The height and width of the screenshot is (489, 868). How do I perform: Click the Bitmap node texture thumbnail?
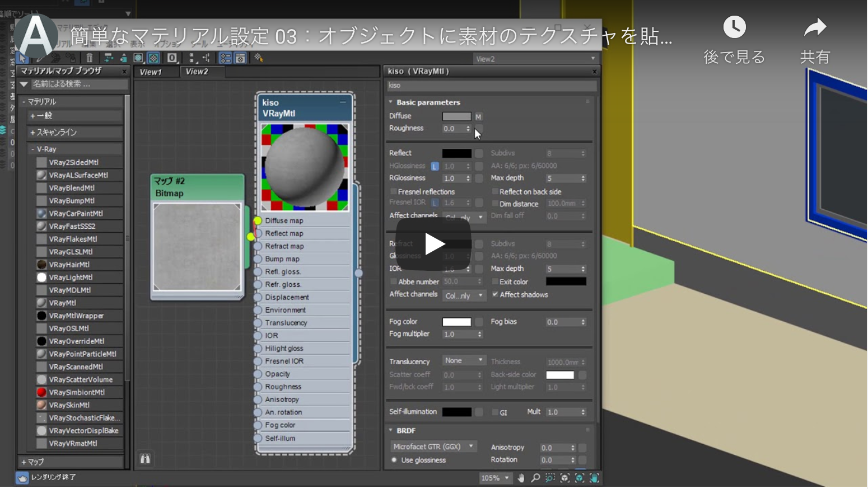coord(197,247)
